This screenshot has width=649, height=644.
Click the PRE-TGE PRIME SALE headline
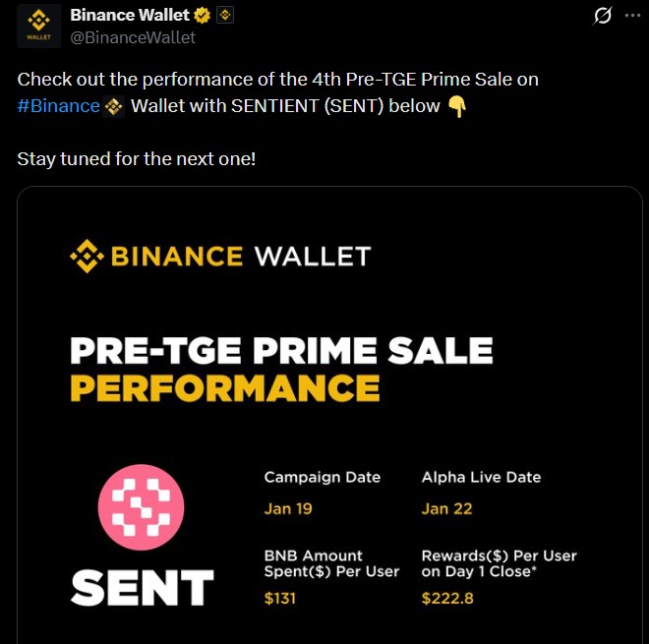[281, 351]
